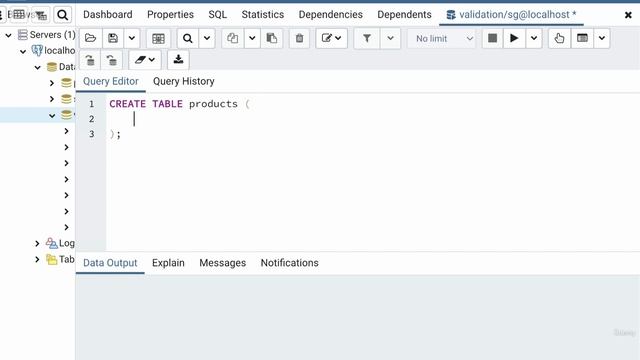The width and height of the screenshot is (640, 360).
Task: Collapse the Servers (1) tree node
Action: click(8, 35)
